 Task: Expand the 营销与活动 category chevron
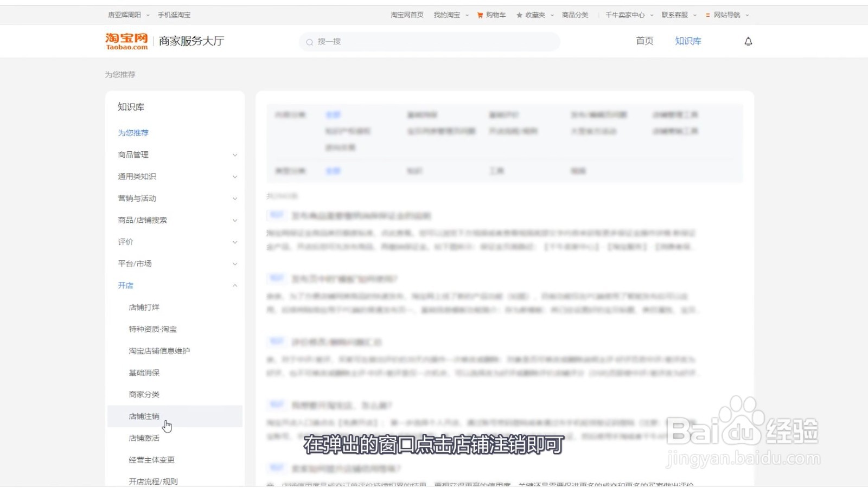(235, 198)
